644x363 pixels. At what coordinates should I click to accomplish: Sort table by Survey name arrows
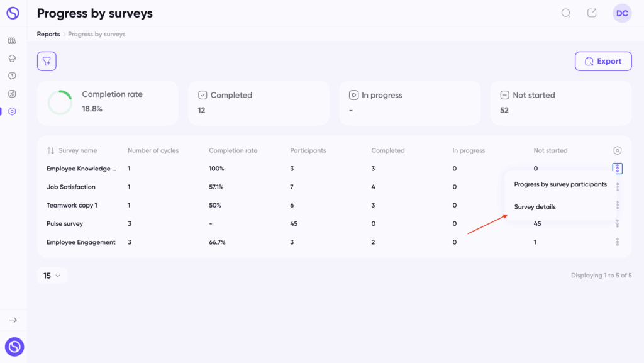pyautogui.click(x=50, y=151)
